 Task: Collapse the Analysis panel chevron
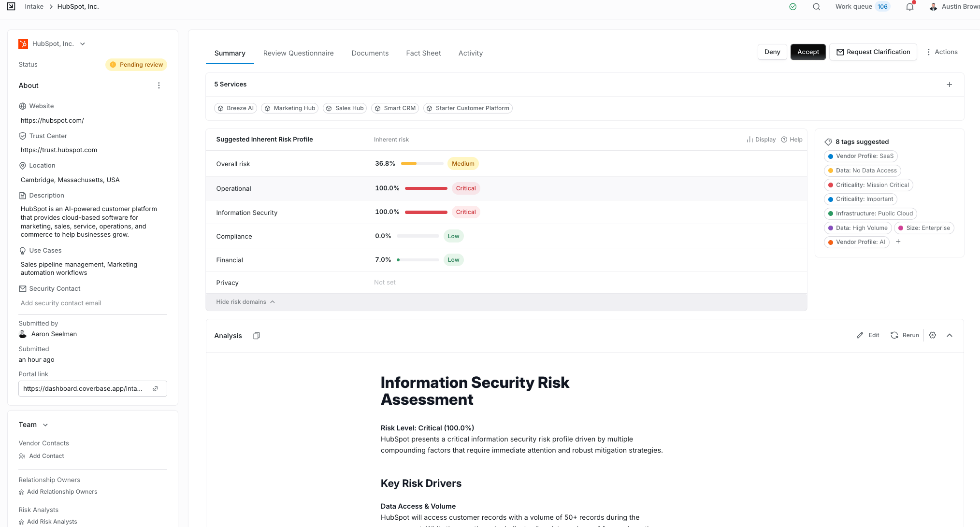point(950,335)
